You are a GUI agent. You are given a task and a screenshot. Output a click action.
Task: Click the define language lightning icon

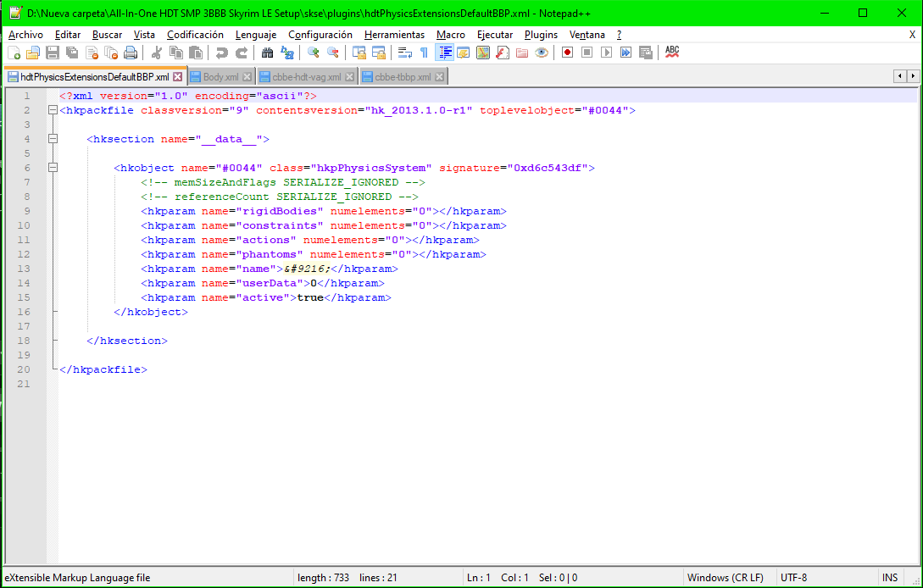tap(464, 53)
